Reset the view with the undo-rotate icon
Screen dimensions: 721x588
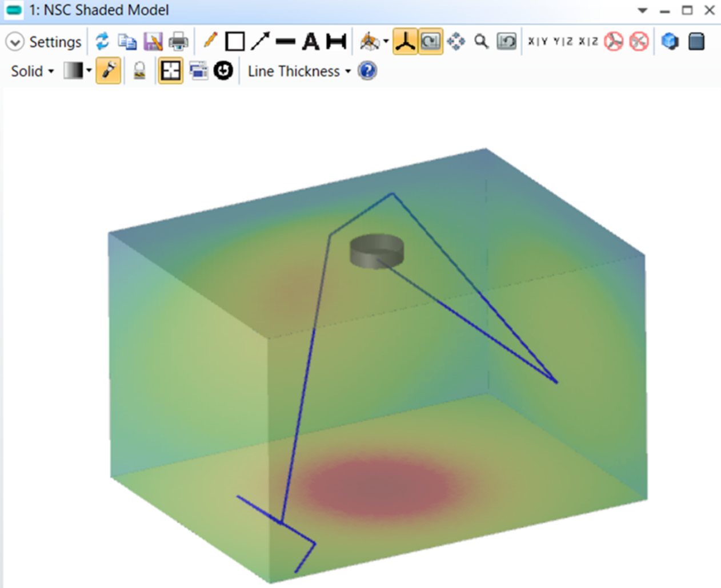[x=507, y=42]
